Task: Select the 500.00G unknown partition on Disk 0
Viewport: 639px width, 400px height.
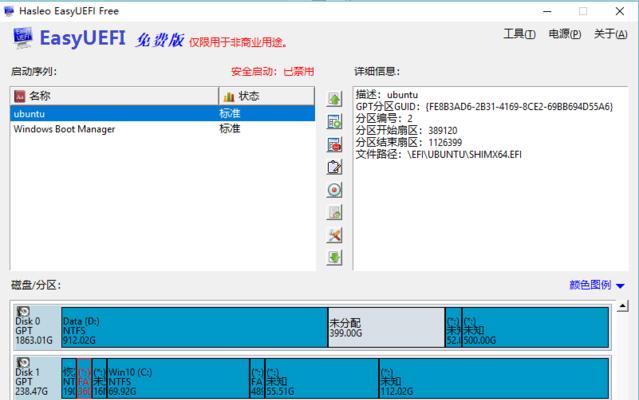Action: coord(535,327)
